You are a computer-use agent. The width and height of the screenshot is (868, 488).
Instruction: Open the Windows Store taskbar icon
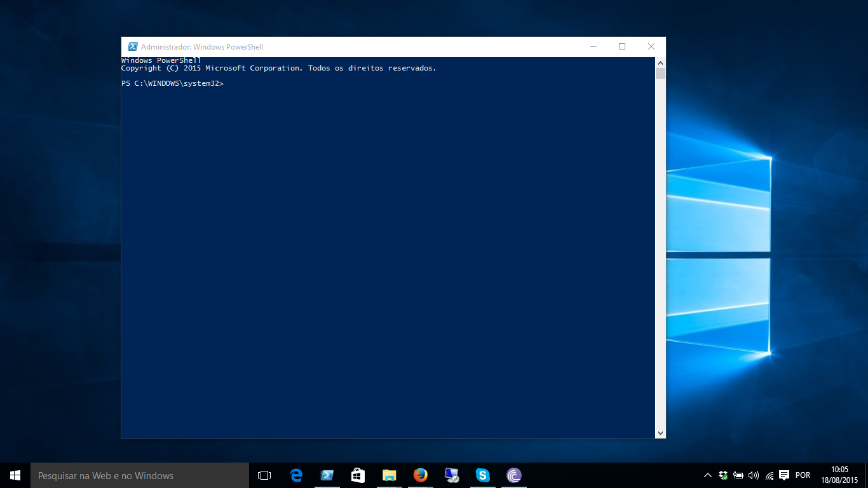(358, 475)
